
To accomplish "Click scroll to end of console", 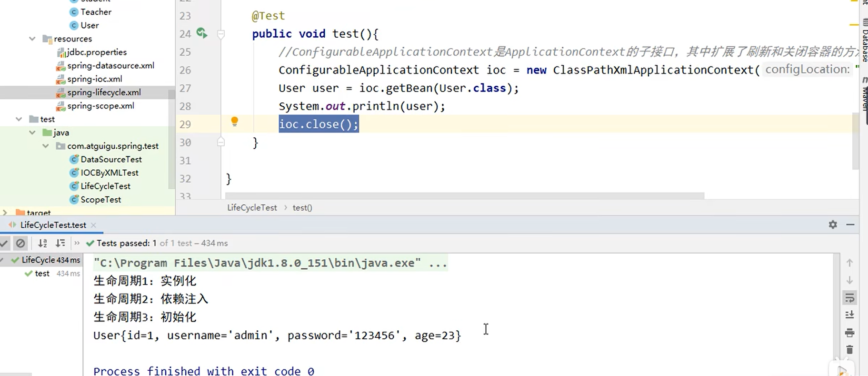I will 849,315.
